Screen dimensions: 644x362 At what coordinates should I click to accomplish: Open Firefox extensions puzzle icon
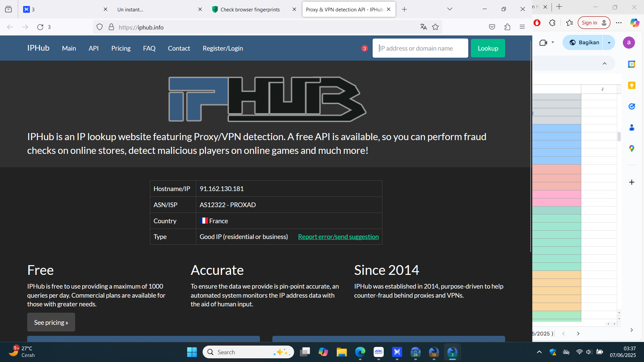pyautogui.click(x=507, y=27)
